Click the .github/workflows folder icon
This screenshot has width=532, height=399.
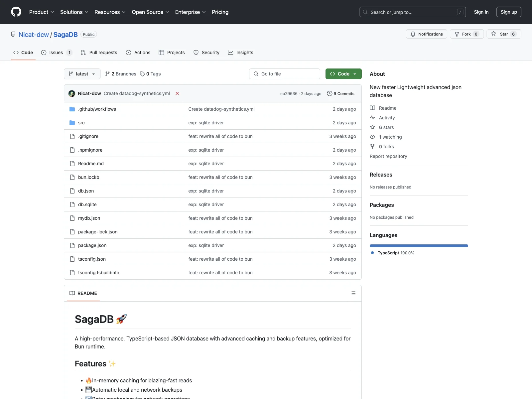point(72,109)
